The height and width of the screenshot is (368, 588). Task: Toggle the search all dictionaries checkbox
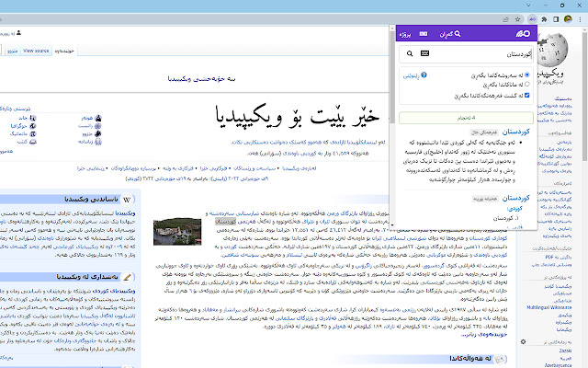[x=526, y=95]
